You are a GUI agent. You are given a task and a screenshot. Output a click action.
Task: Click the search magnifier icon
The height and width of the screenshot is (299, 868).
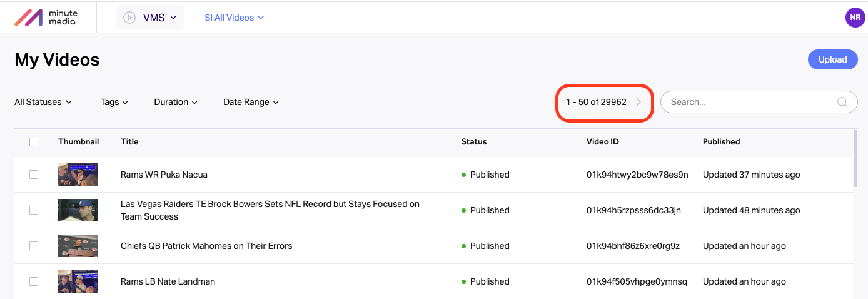click(x=842, y=102)
